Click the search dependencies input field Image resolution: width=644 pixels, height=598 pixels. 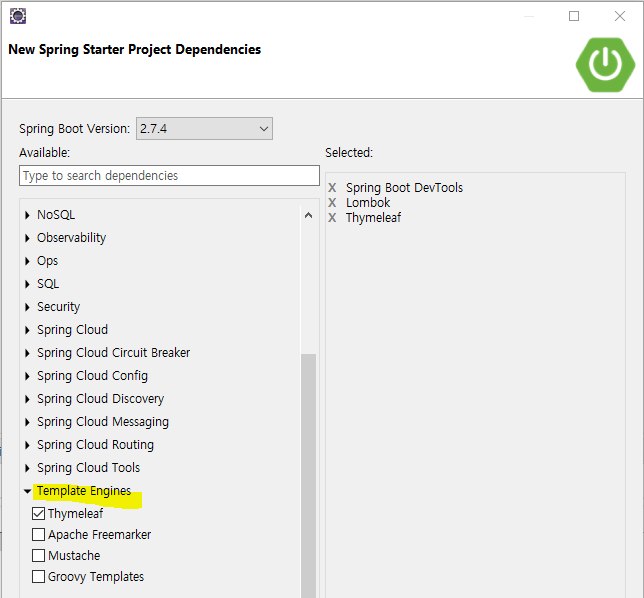tap(169, 176)
